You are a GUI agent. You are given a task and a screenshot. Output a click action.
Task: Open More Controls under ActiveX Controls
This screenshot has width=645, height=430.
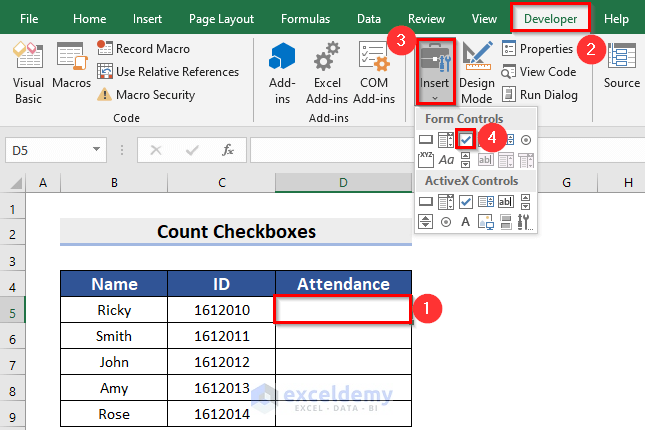525,222
